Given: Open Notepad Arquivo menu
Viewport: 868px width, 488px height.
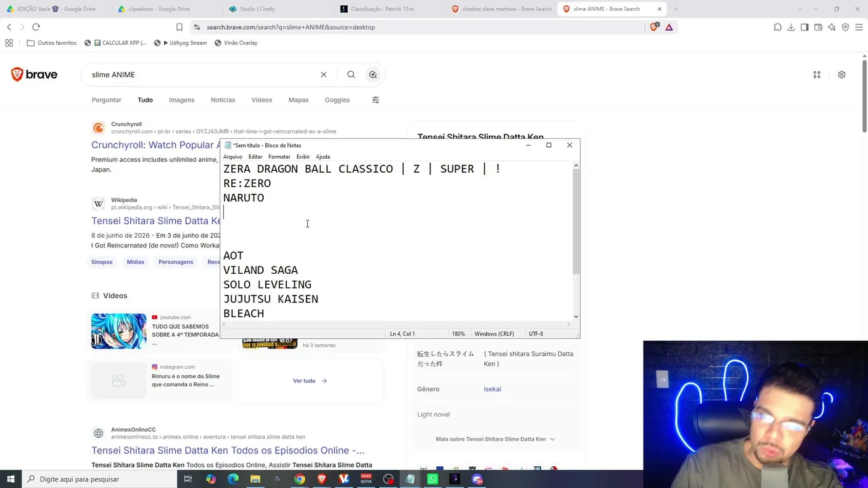Looking at the screenshot, I should point(233,157).
